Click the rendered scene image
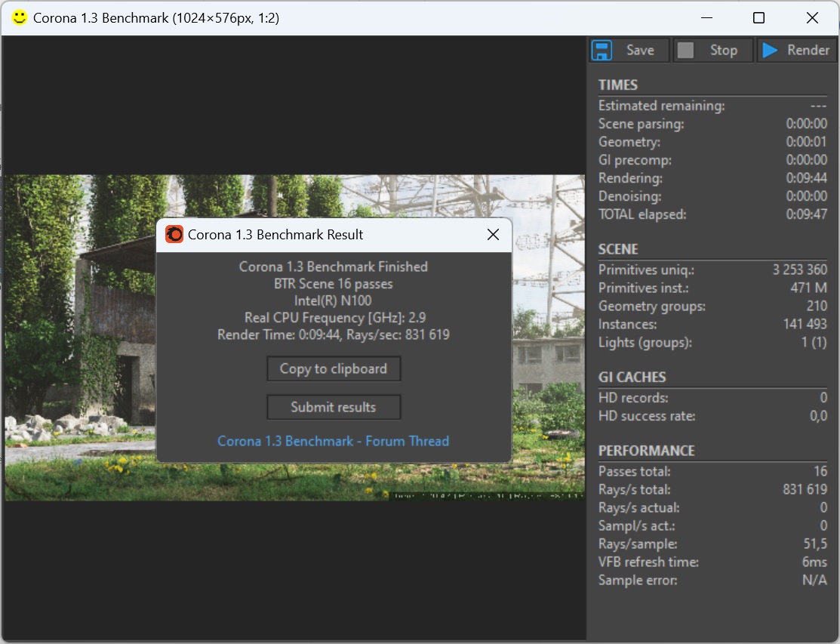The width and height of the screenshot is (840, 644). pos(294,337)
